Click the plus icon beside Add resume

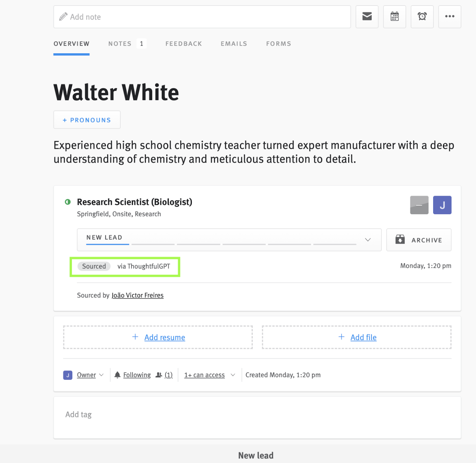(x=135, y=337)
